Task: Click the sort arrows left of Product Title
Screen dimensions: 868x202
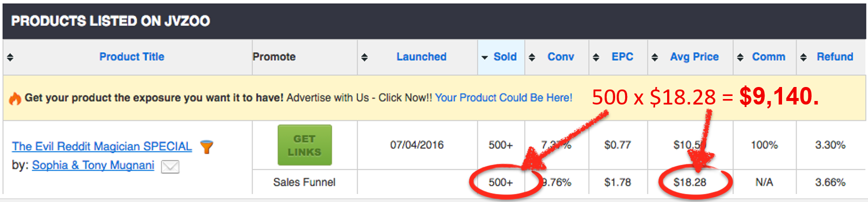Action: (x=10, y=57)
